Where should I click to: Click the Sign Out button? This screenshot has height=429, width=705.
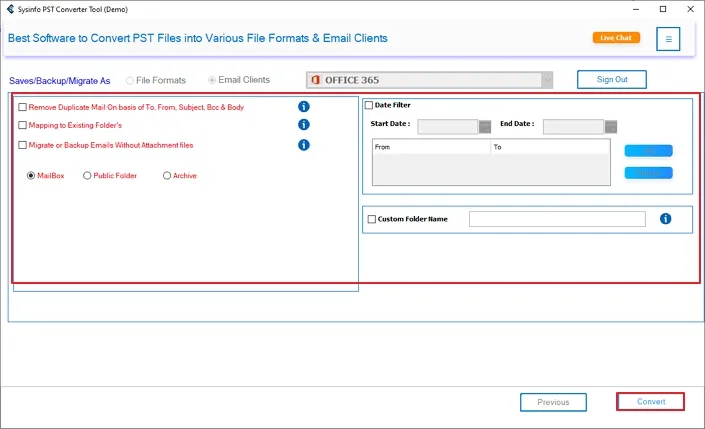[612, 80]
